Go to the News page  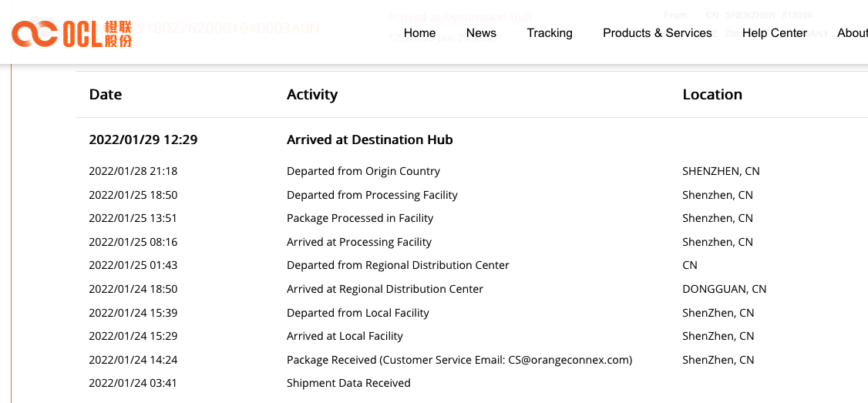pos(481,33)
